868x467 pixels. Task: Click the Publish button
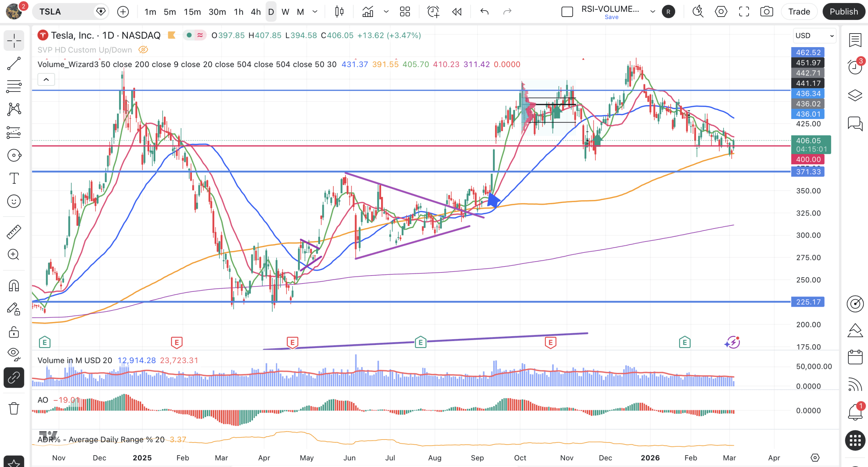pos(843,12)
